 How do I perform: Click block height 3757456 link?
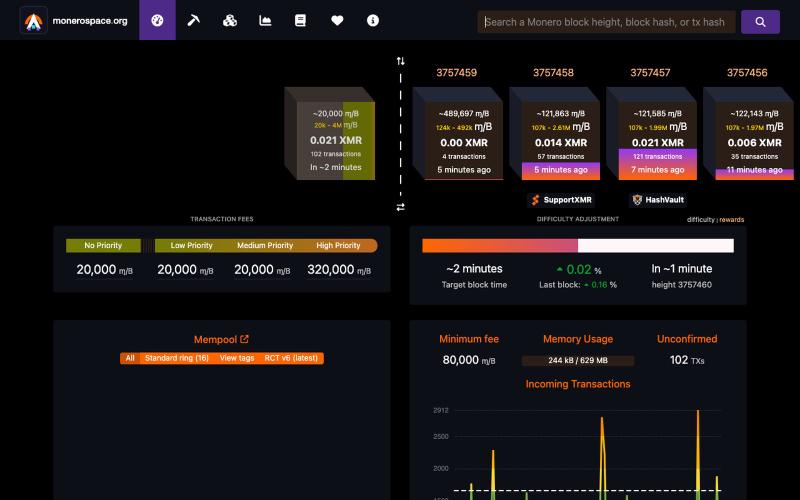click(747, 72)
